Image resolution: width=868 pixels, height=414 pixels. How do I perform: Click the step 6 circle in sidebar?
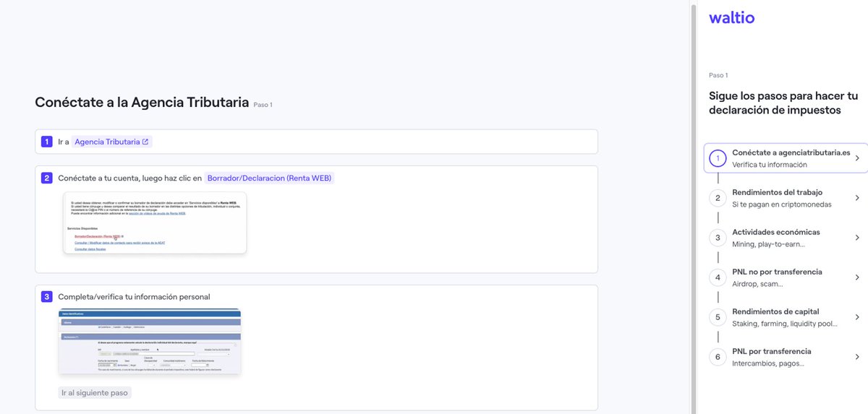(x=718, y=357)
